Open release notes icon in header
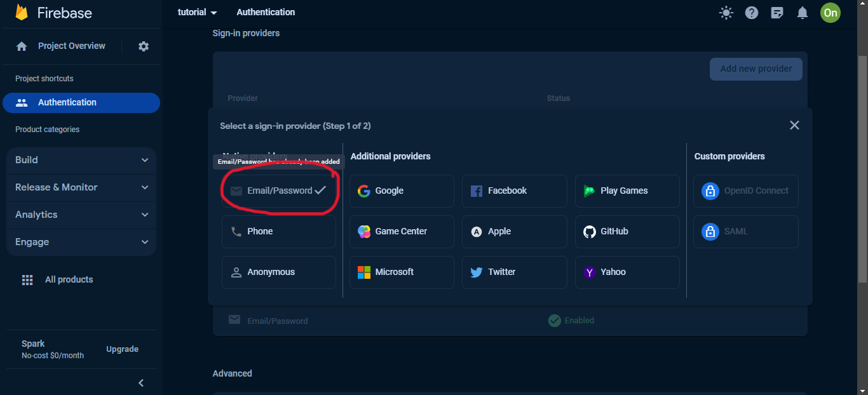 pos(777,13)
